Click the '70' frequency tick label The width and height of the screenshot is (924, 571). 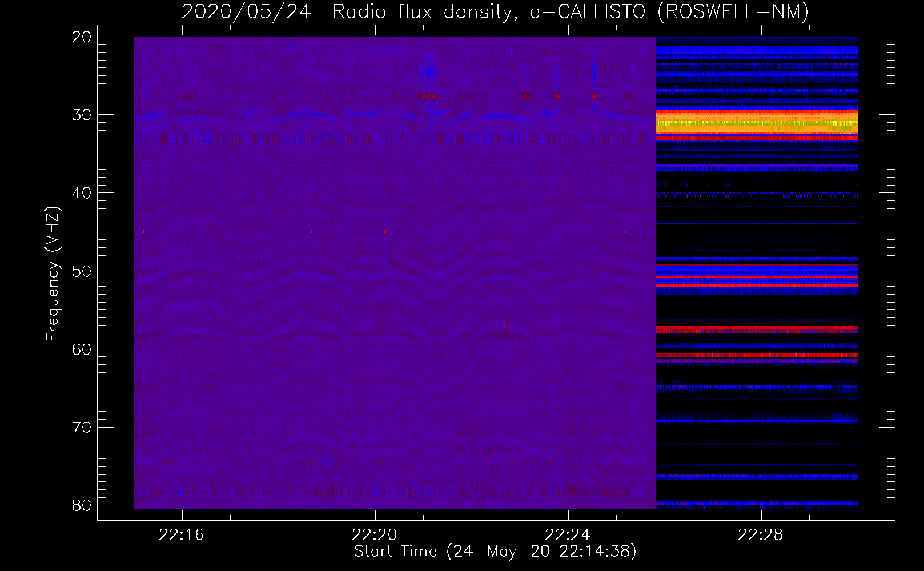82,427
